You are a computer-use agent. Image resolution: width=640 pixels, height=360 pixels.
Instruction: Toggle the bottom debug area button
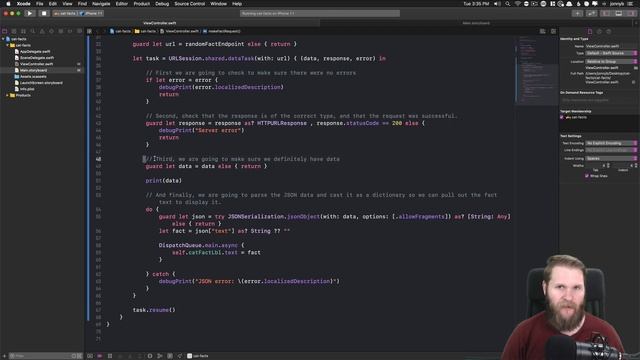(x=619, y=13)
